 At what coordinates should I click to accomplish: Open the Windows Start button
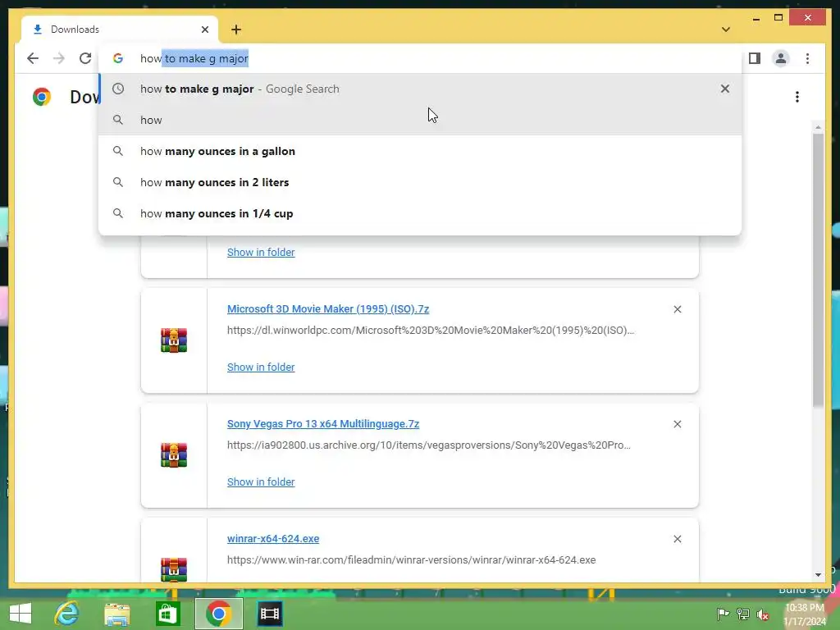(x=21, y=614)
